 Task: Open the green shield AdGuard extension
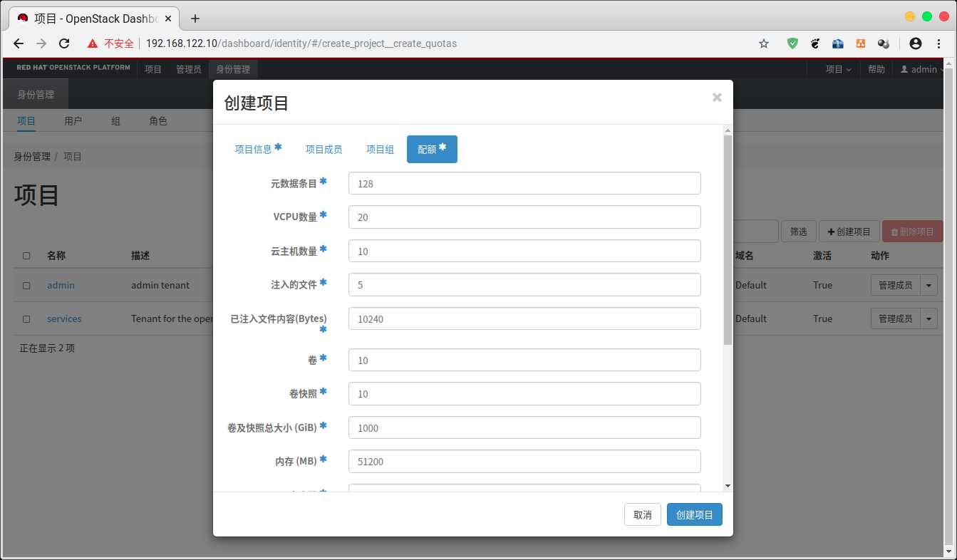(792, 43)
